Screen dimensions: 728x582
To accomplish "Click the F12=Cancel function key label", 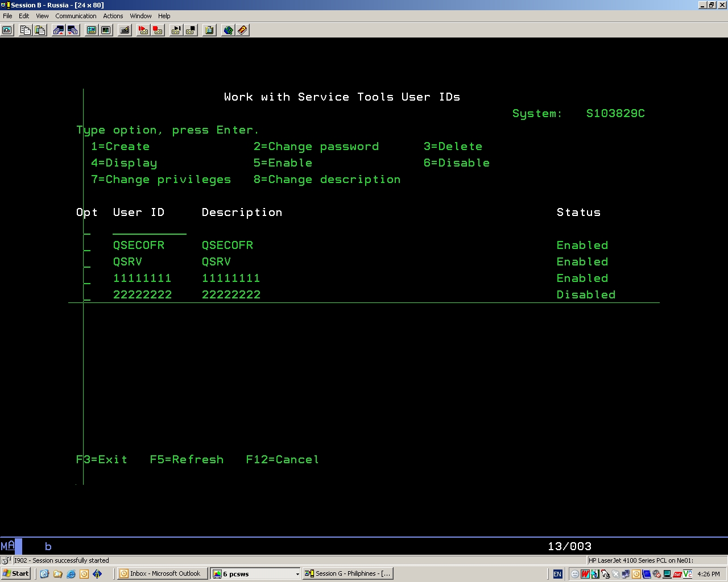I will (283, 459).
